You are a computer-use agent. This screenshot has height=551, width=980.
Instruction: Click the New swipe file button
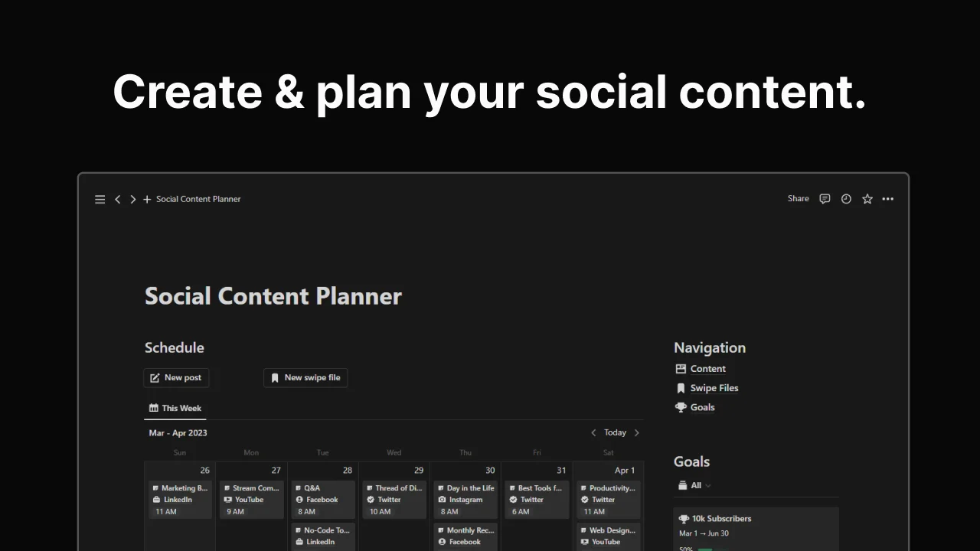click(305, 377)
